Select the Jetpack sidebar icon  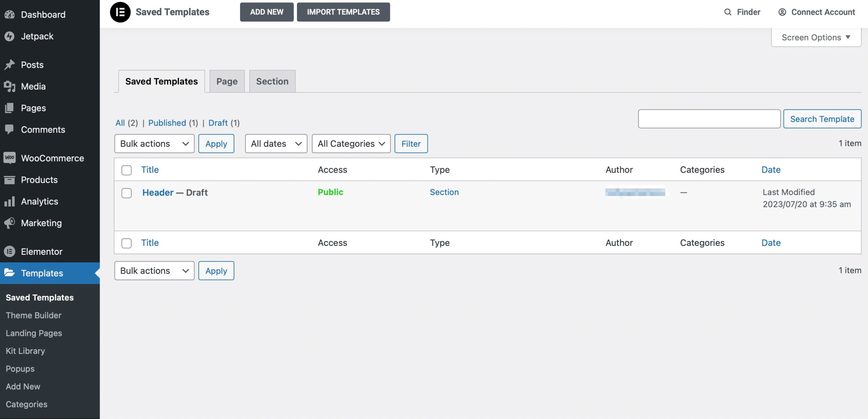point(10,36)
